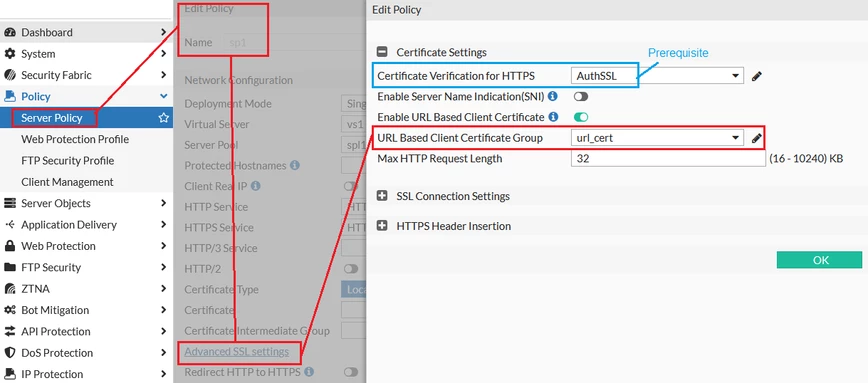
Task: Click info icon next to Enable URL Based Client Certificate
Action: [552, 117]
